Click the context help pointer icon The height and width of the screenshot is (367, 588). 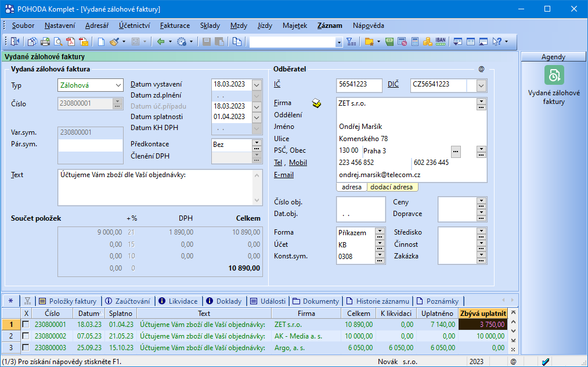coord(497,42)
